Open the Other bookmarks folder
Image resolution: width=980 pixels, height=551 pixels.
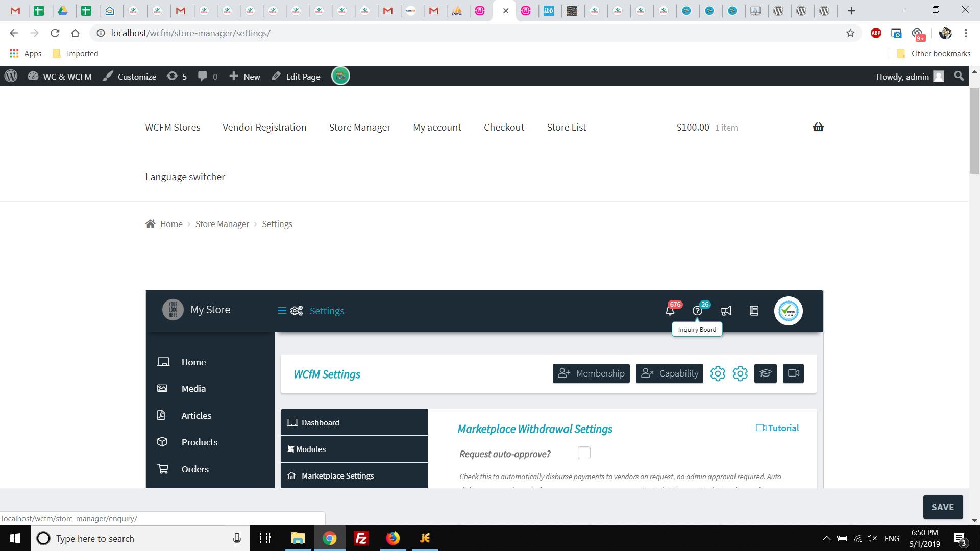tap(934, 54)
